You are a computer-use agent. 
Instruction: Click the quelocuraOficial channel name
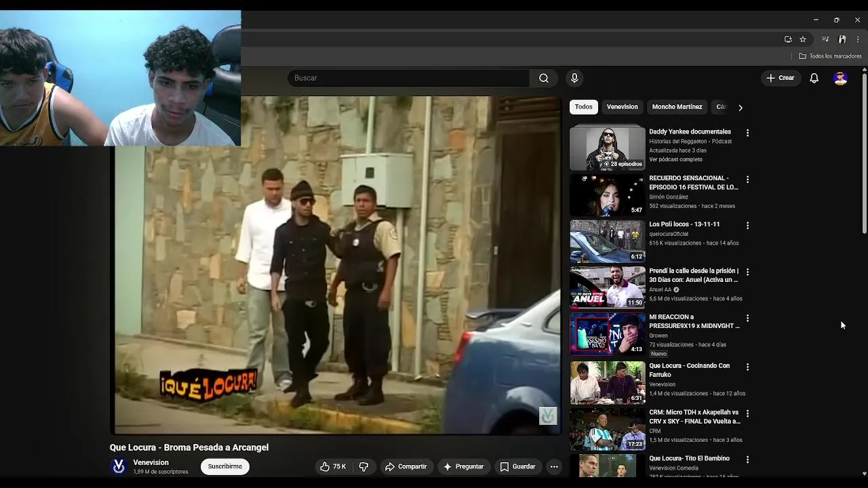click(668, 234)
